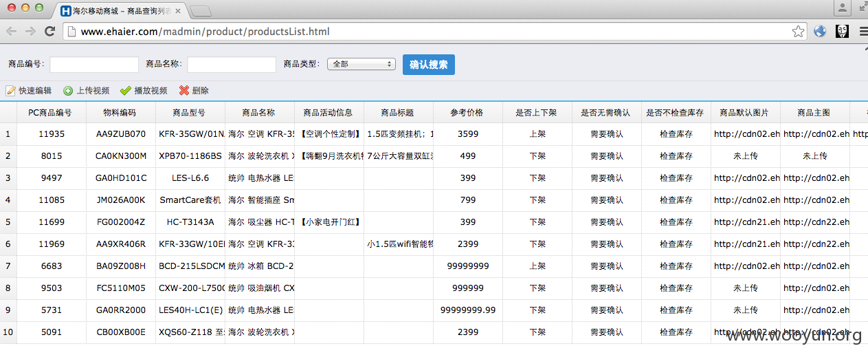Click the browser back arrow
Viewport: 868px width, 355px height.
click(x=12, y=31)
